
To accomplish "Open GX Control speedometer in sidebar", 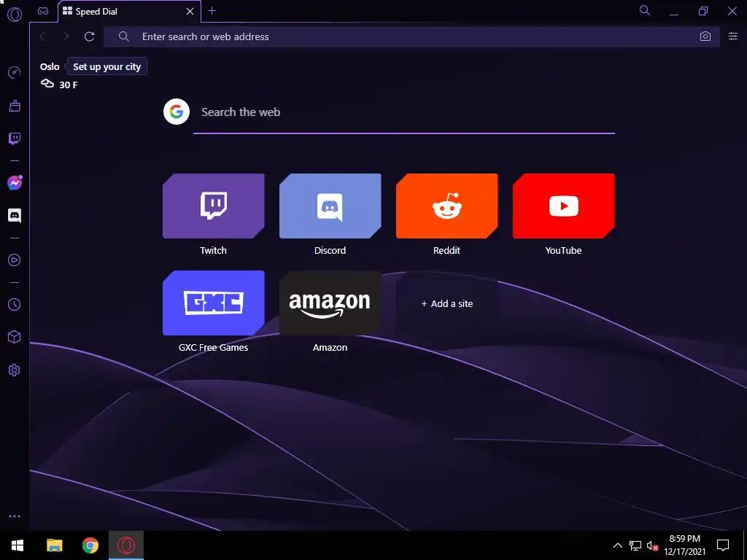I will (15, 72).
